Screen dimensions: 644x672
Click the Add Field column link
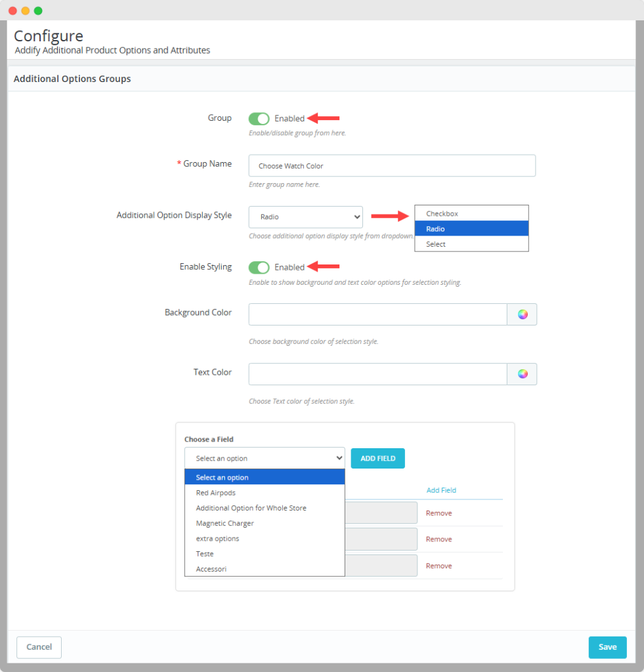click(x=441, y=490)
